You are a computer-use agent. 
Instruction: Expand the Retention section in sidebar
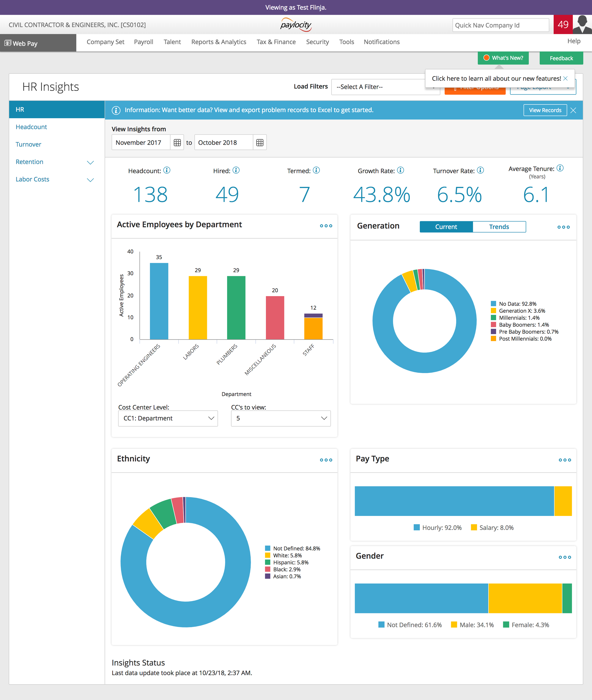point(90,162)
